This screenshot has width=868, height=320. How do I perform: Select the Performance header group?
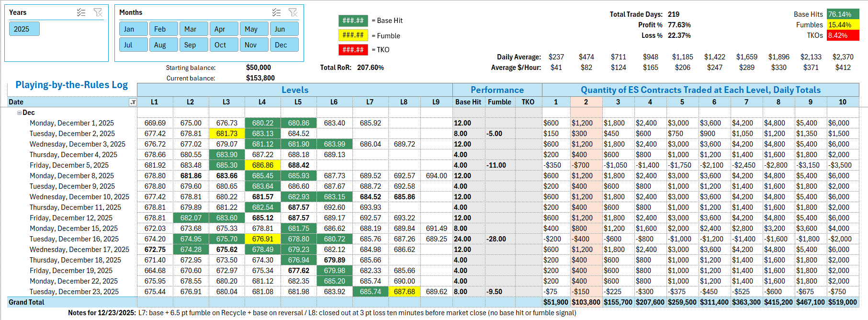(x=496, y=90)
